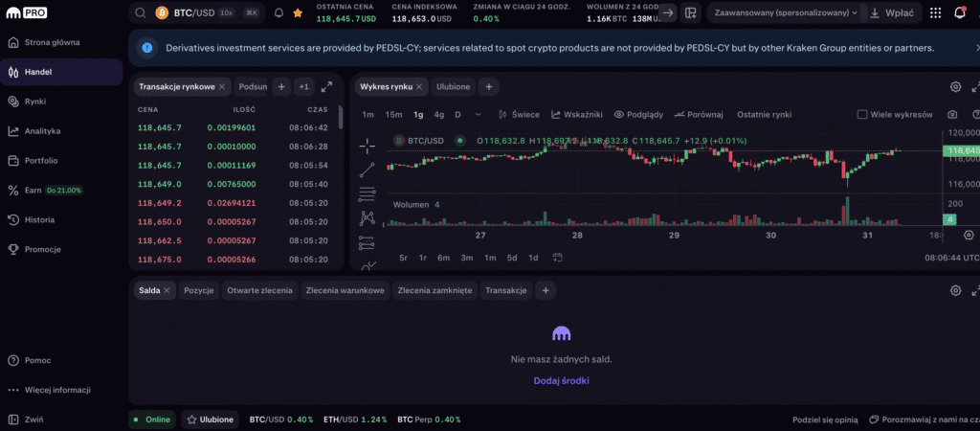Select the trend line drawing tool
The width and height of the screenshot is (980, 431).
[x=367, y=170]
